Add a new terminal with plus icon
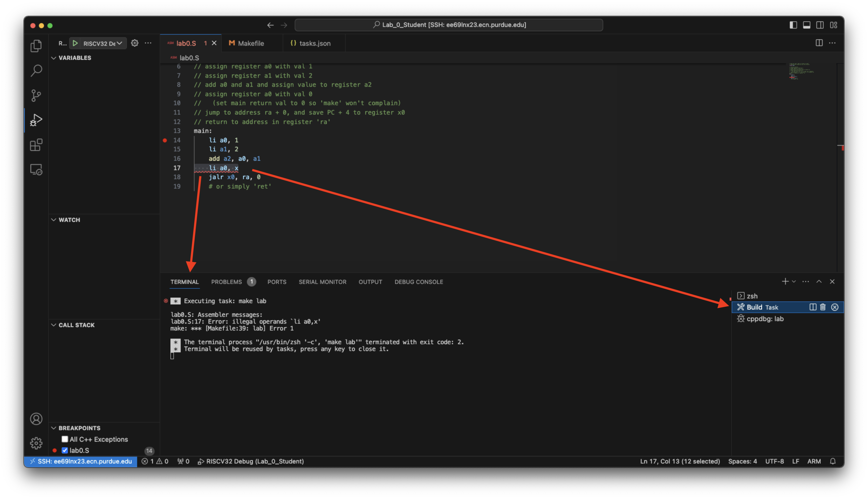868x499 pixels. coord(785,281)
